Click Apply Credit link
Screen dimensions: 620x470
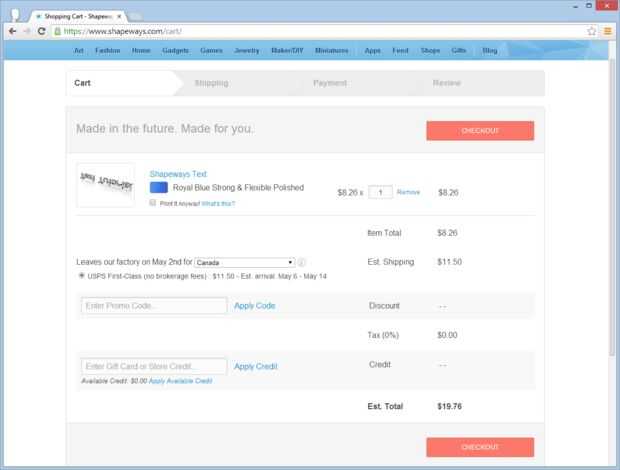click(256, 366)
